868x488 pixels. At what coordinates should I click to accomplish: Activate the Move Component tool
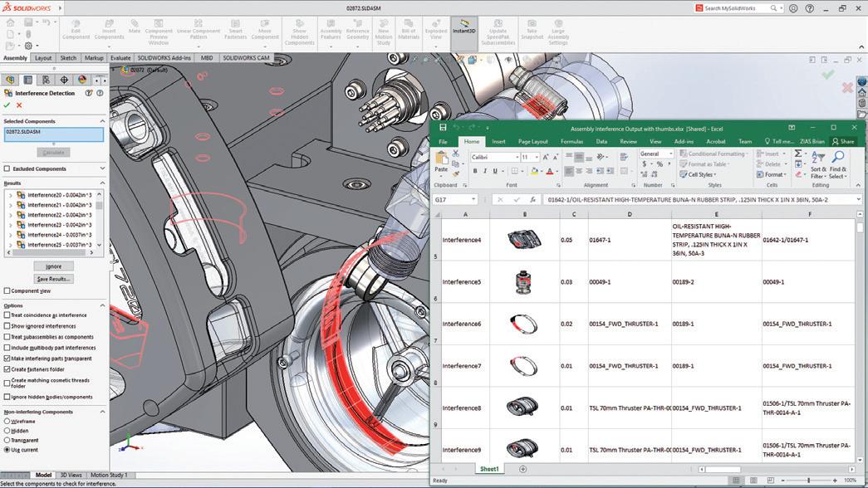[265, 29]
